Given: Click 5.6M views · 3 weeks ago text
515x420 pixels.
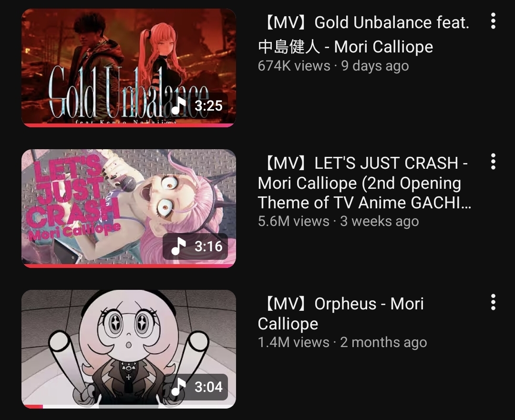Looking at the screenshot, I should click(338, 221).
